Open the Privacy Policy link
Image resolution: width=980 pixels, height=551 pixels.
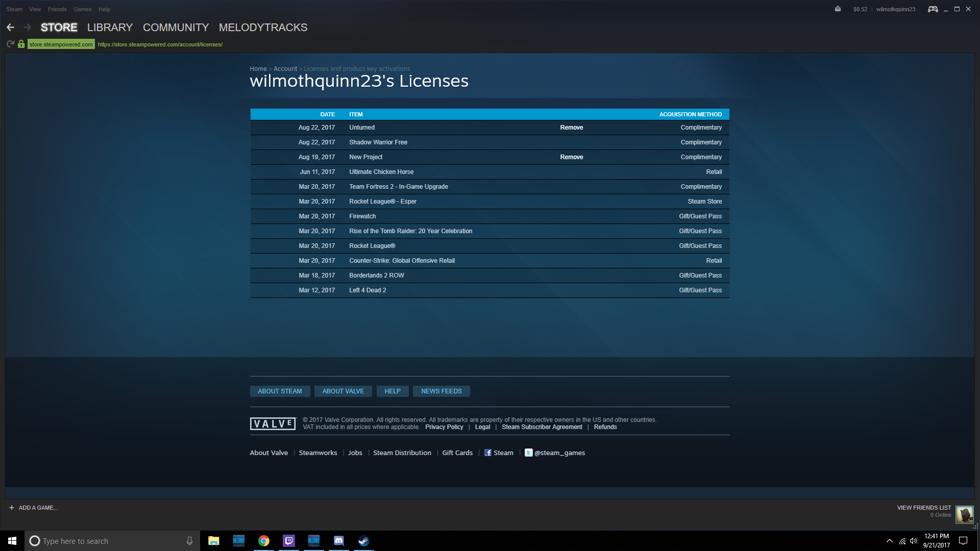[x=444, y=427]
